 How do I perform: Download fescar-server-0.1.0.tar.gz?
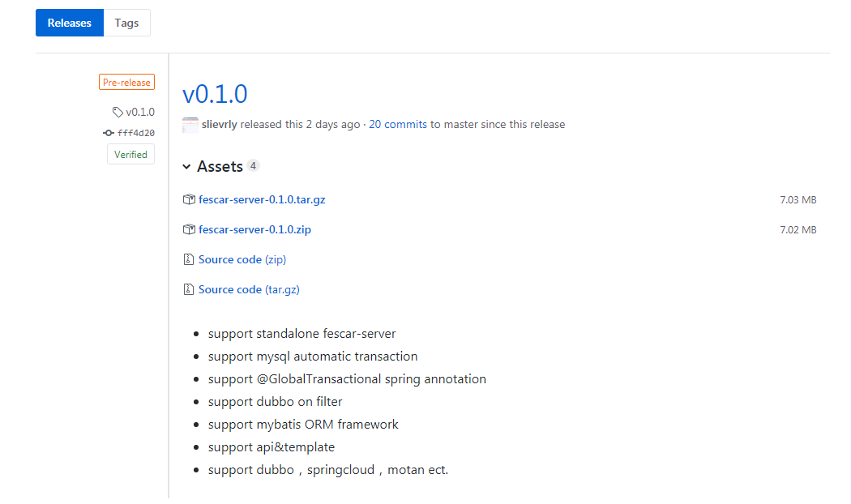(x=262, y=199)
